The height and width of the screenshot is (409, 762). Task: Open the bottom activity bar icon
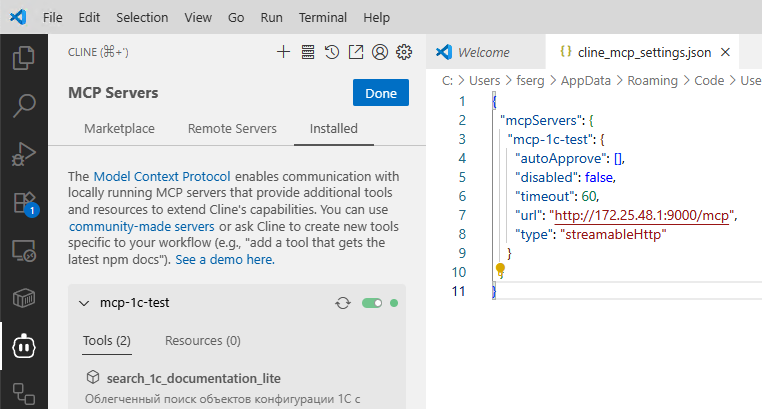[23, 393]
